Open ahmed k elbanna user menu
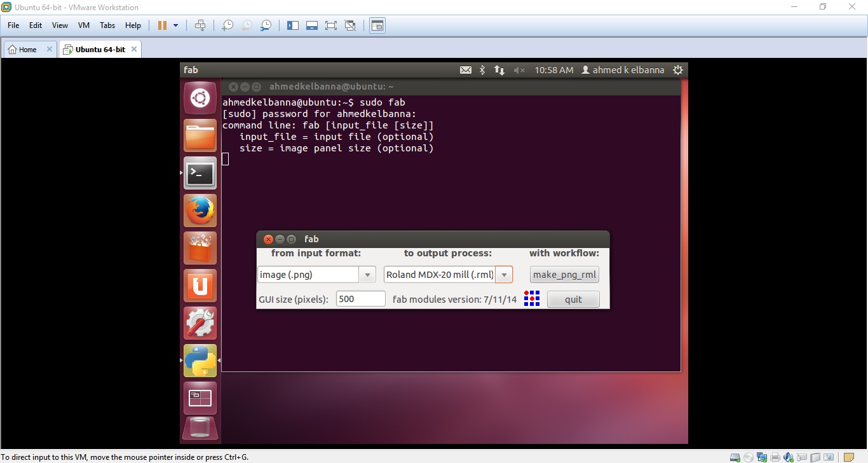868x463 pixels. (623, 70)
